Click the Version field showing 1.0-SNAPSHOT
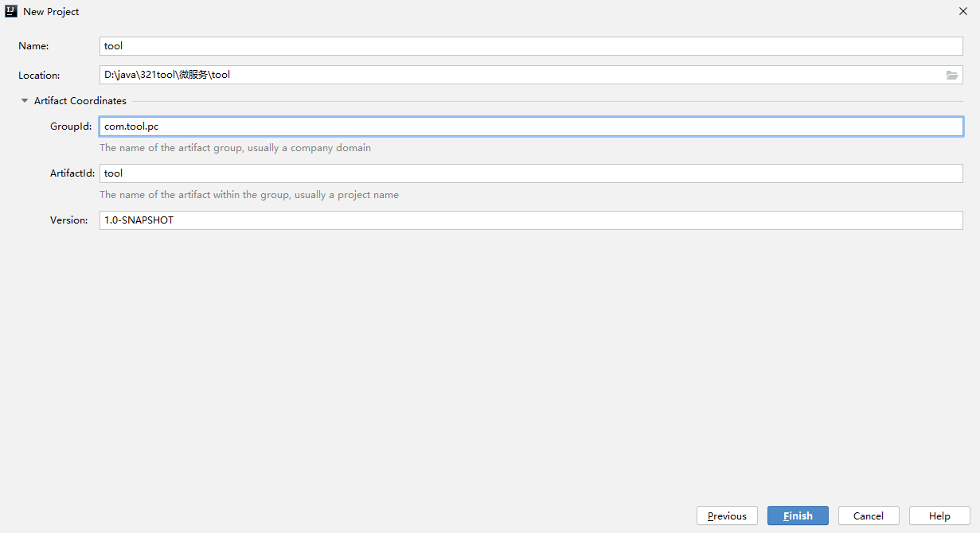 [531, 220]
